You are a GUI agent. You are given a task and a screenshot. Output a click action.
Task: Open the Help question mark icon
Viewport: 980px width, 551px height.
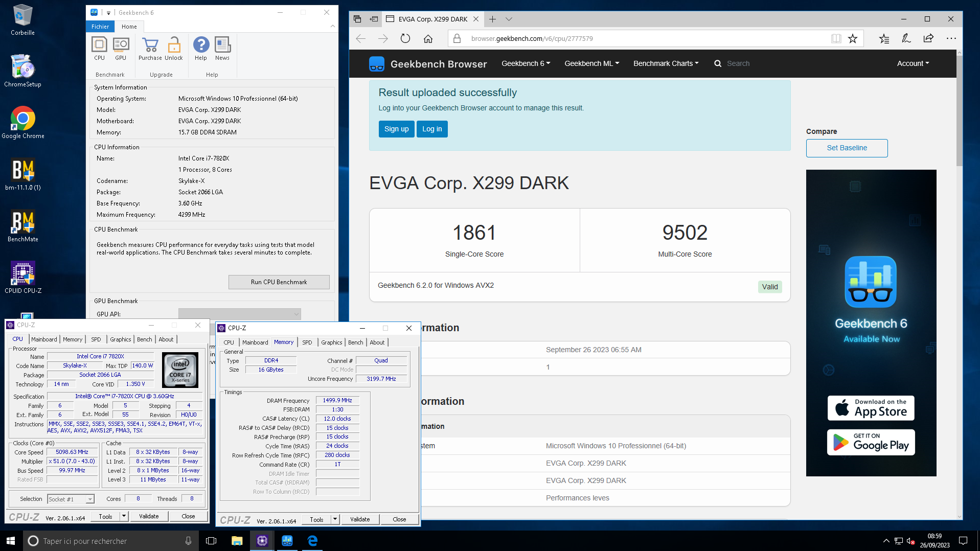tap(201, 49)
